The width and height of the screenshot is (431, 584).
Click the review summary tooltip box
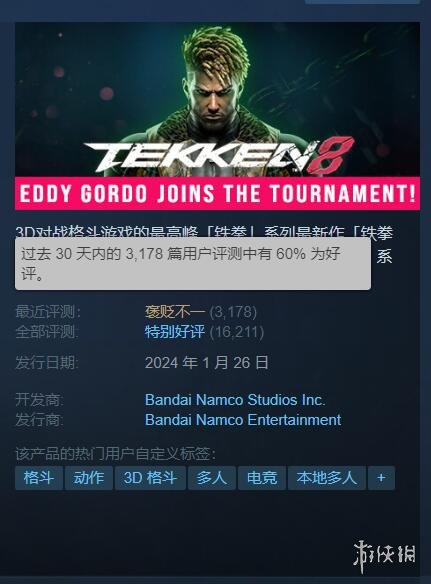point(193,264)
